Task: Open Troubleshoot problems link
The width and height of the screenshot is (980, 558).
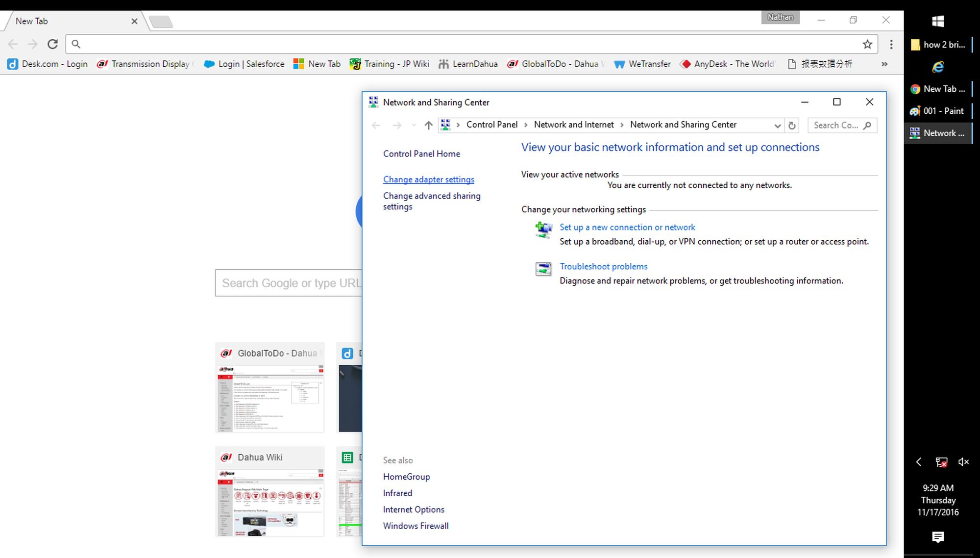Action: [603, 266]
